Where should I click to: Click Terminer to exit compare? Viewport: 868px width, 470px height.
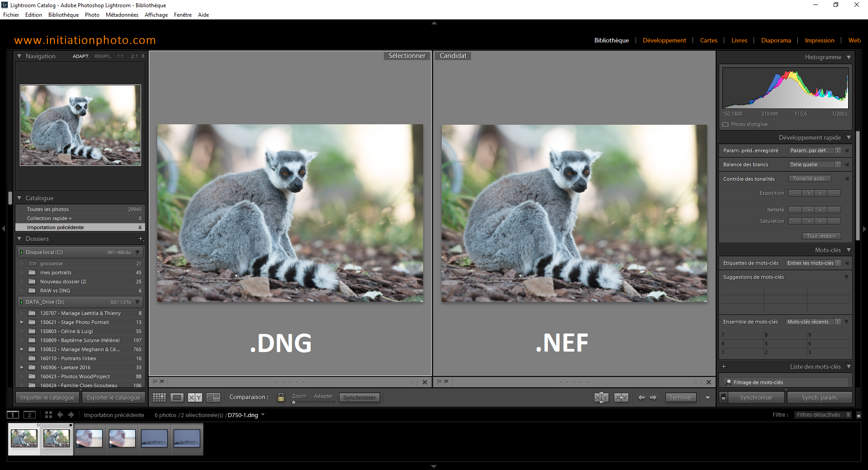click(x=680, y=397)
